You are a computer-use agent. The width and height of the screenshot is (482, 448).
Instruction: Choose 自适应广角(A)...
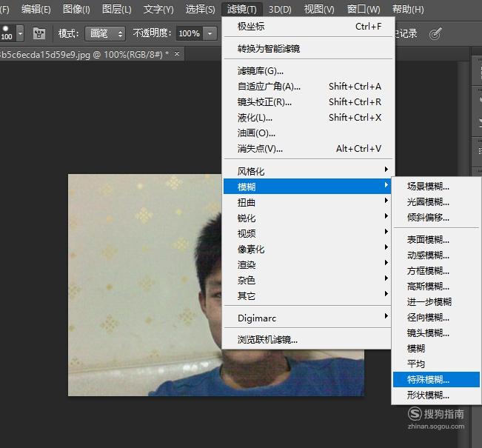tap(309, 87)
